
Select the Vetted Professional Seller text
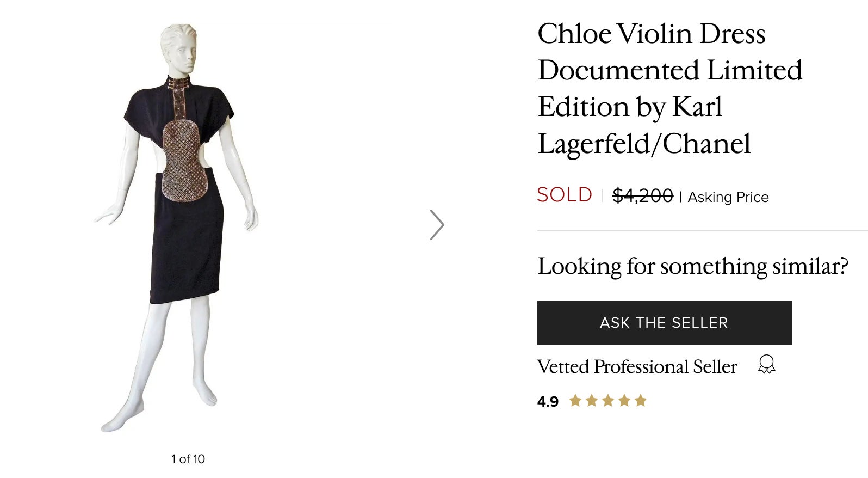click(x=637, y=367)
